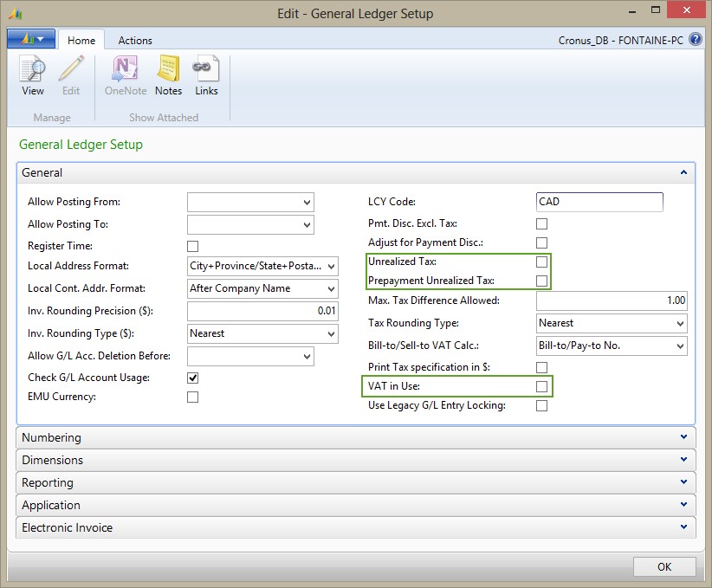Open the blue application menu button
The width and height of the screenshot is (712, 588).
[31, 39]
